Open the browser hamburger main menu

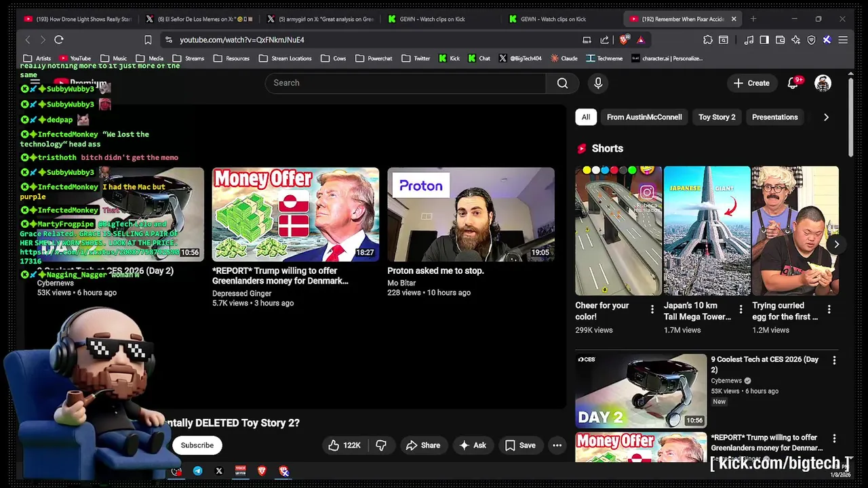pyautogui.click(x=843, y=40)
